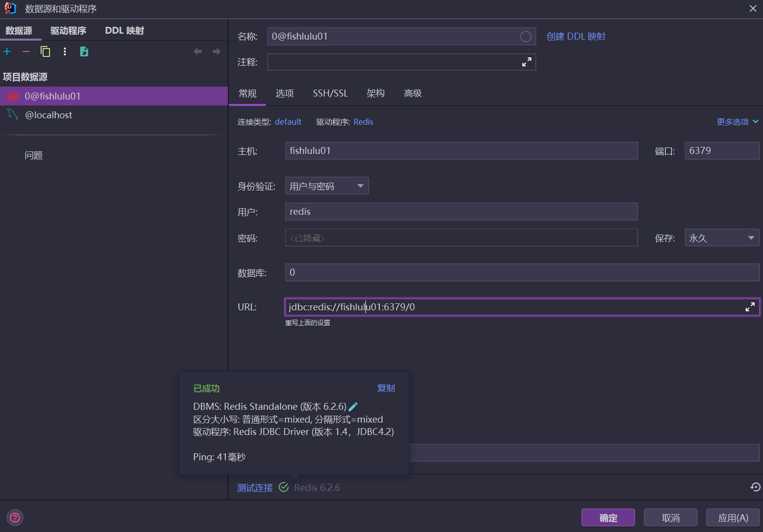The width and height of the screenshot is (763, 532).
Task: Close the data sources dialog window
Action: [753, 8]
